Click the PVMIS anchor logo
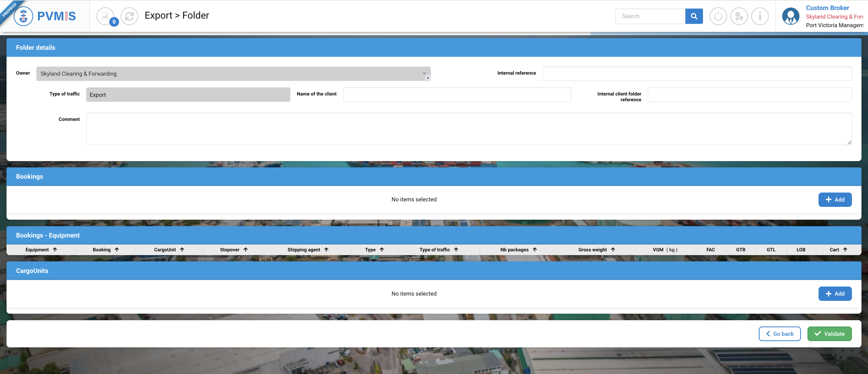This screenshot has width=868, height=374. click(23, 16)
